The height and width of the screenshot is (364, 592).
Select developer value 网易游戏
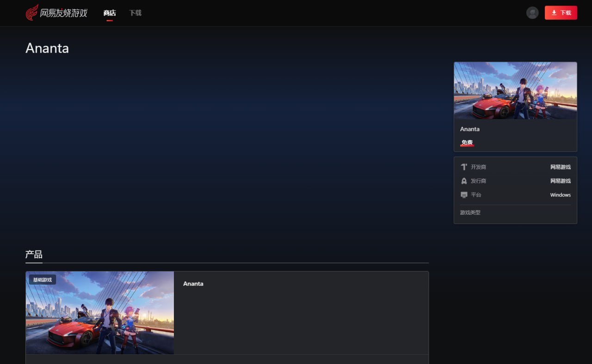click(561, 167)
